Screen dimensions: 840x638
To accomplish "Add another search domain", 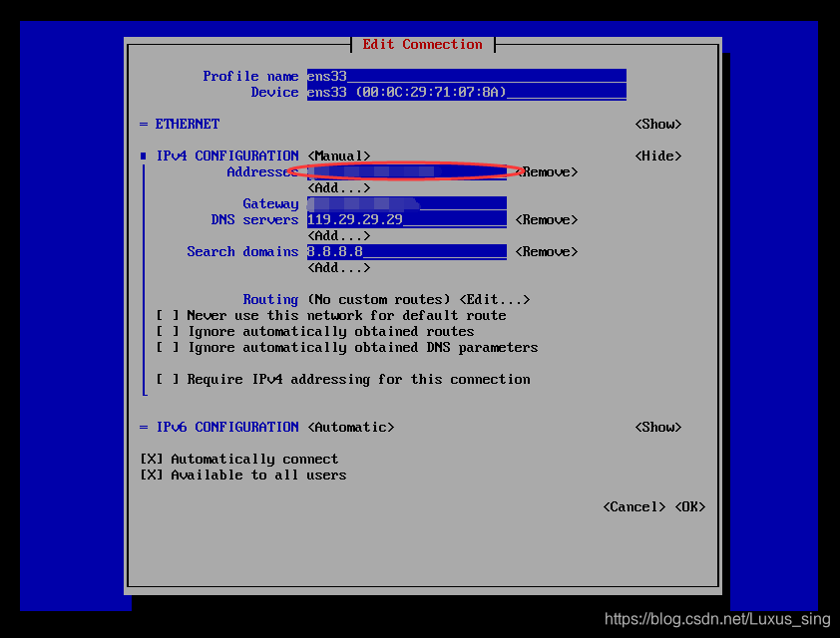I will tap(338, 267).
